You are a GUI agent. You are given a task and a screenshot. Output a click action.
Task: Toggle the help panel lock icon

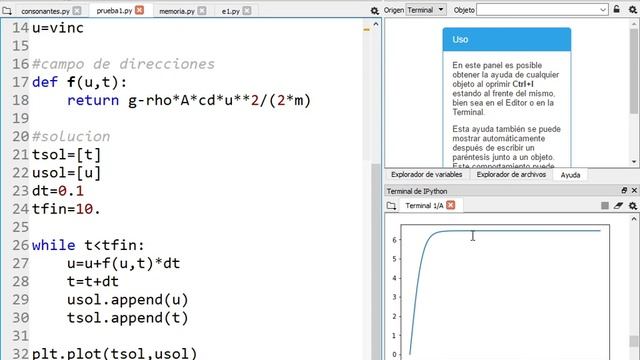point(617,9)
